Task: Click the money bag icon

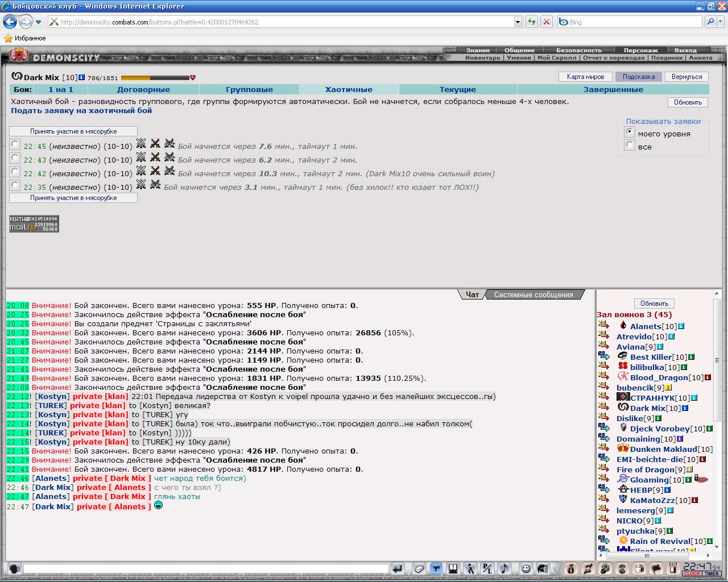Action: point(571,568)
